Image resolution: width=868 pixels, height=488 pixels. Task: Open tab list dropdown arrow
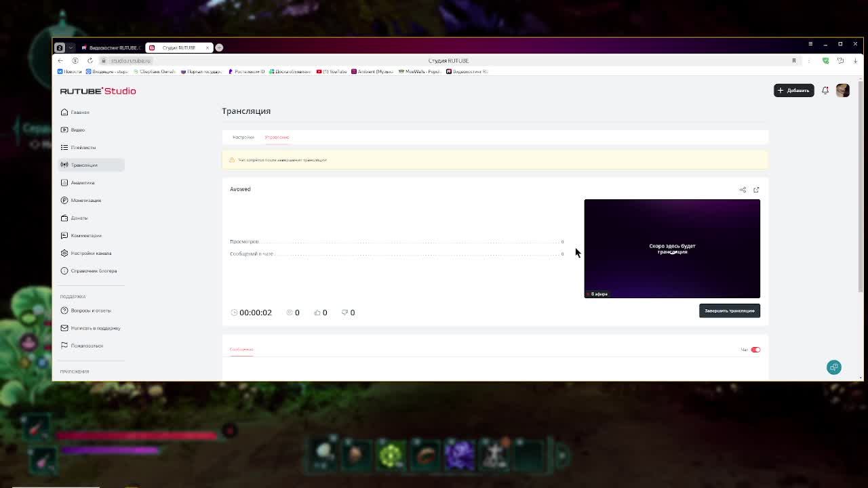pyautogui.click(x=71, y=47)
